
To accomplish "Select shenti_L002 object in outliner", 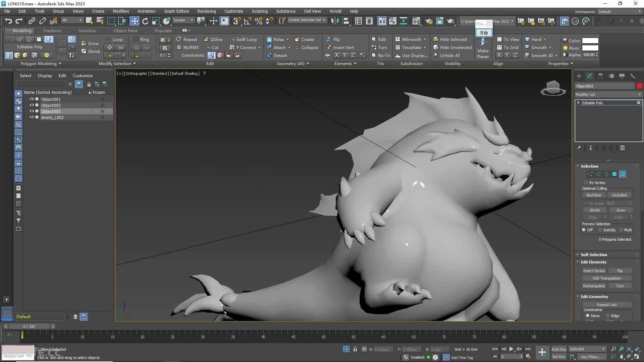I will (52, 117).
